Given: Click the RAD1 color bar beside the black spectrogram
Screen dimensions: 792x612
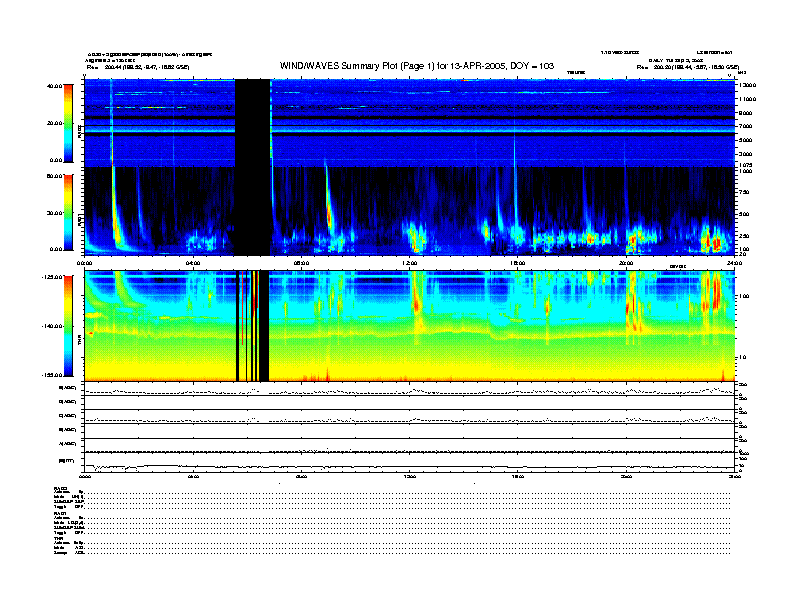Looking at the screenshot, I should click(x=68, y=213).
